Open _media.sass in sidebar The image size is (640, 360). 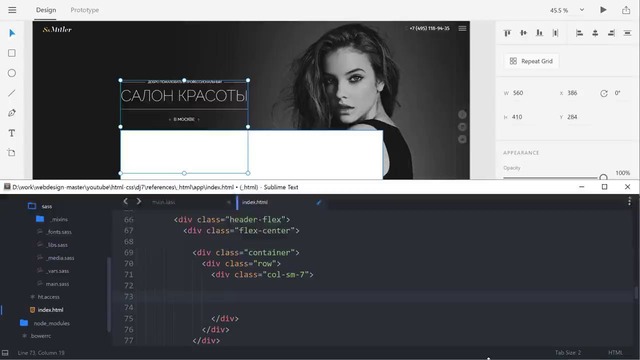[60, 258]
